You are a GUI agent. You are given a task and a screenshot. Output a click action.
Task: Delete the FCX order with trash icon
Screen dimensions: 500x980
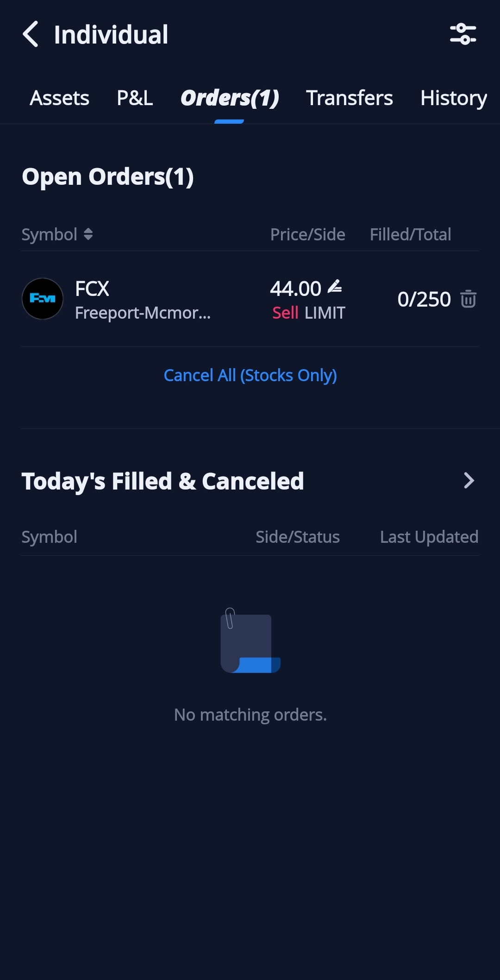[x=468, y=299]
